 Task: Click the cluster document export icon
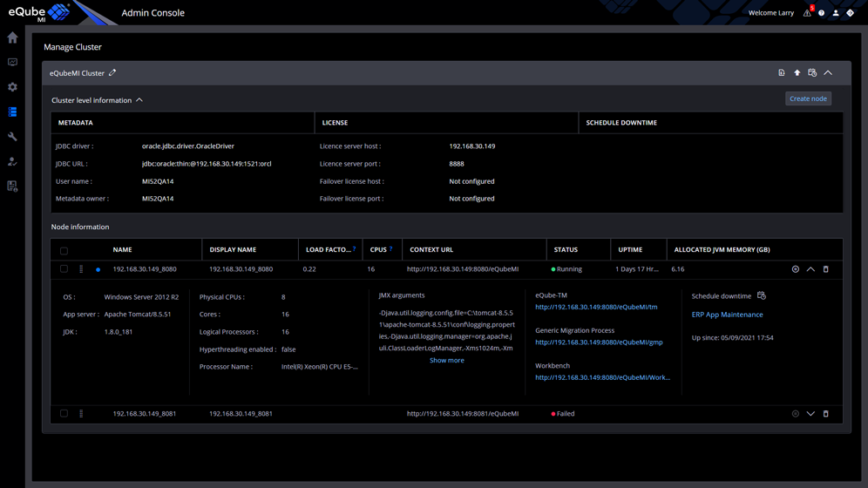782,72
